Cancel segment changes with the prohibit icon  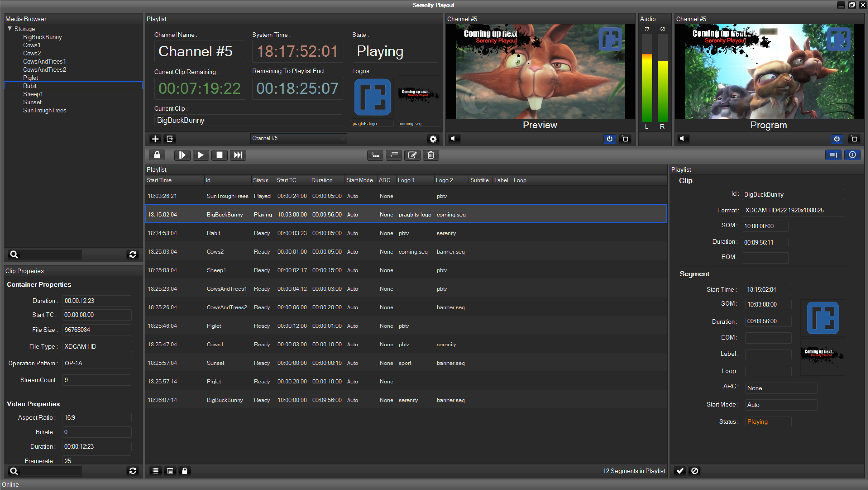pyautogui.click(x=695, y=471)
